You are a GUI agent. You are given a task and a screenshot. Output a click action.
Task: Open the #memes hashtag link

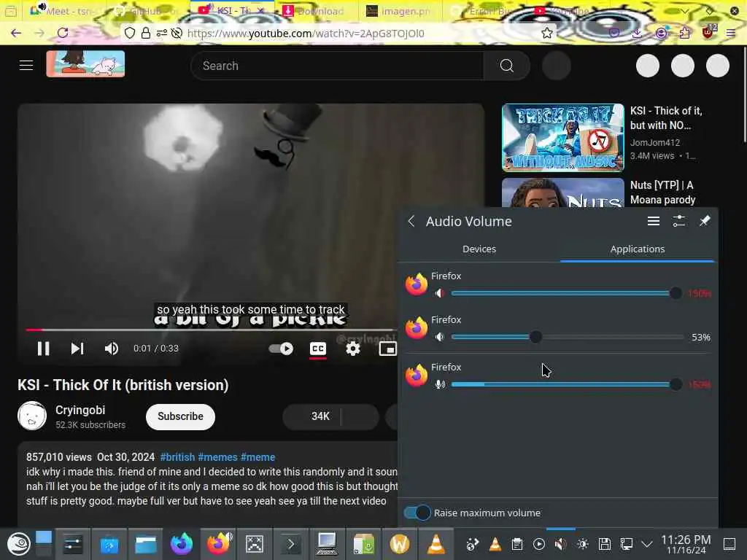pyautogui.click(x=217, y=457)
